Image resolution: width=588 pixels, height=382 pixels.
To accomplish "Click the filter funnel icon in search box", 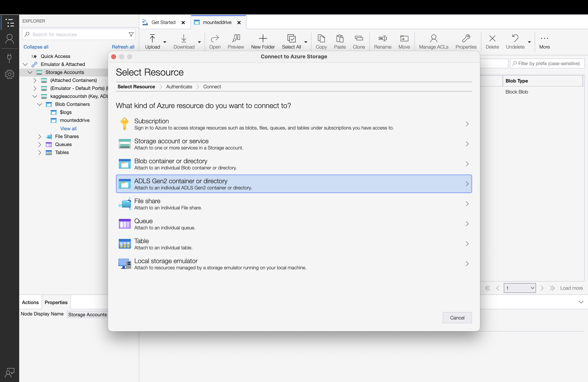I will coord(131,34).
